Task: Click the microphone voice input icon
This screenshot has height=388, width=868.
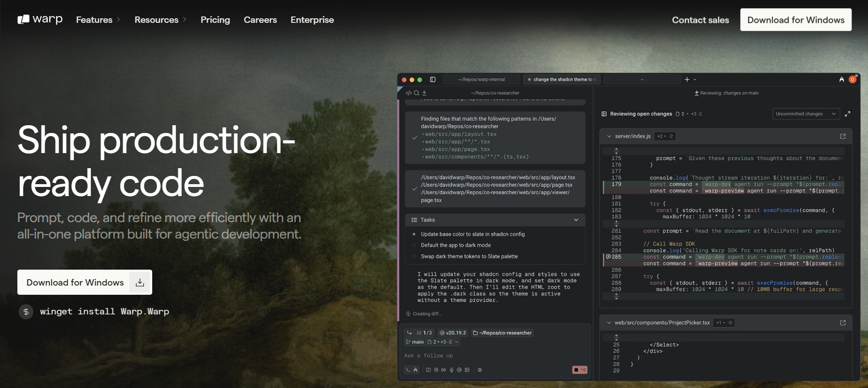Action: point(452,370)
